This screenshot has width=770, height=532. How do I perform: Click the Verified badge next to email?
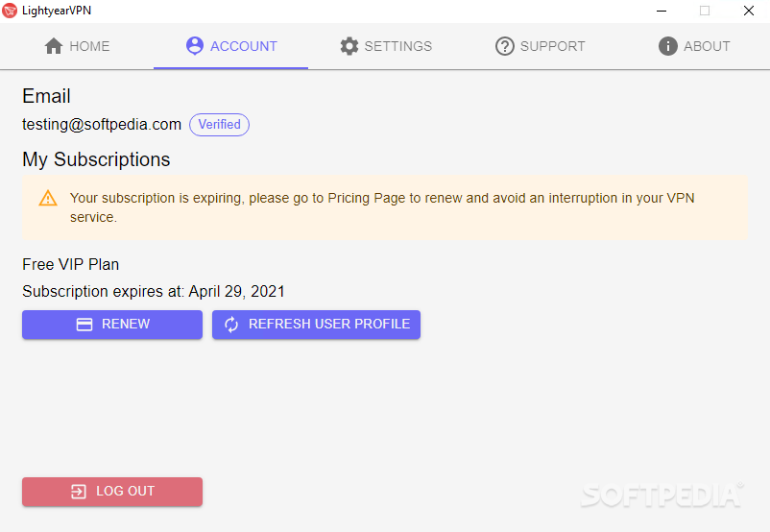(x=219, y=124)
